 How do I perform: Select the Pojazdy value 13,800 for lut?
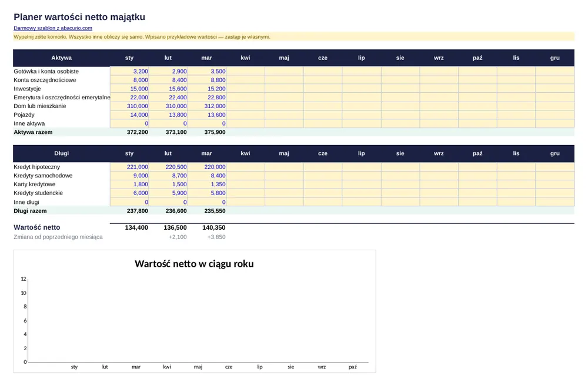click(168, 115)
